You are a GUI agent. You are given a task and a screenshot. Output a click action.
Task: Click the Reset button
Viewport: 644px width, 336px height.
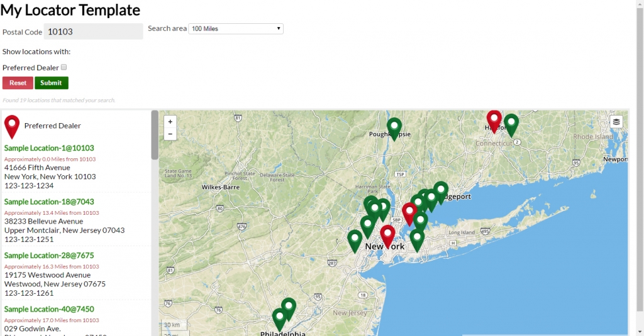pyautogui.click(x=18, y=83)
